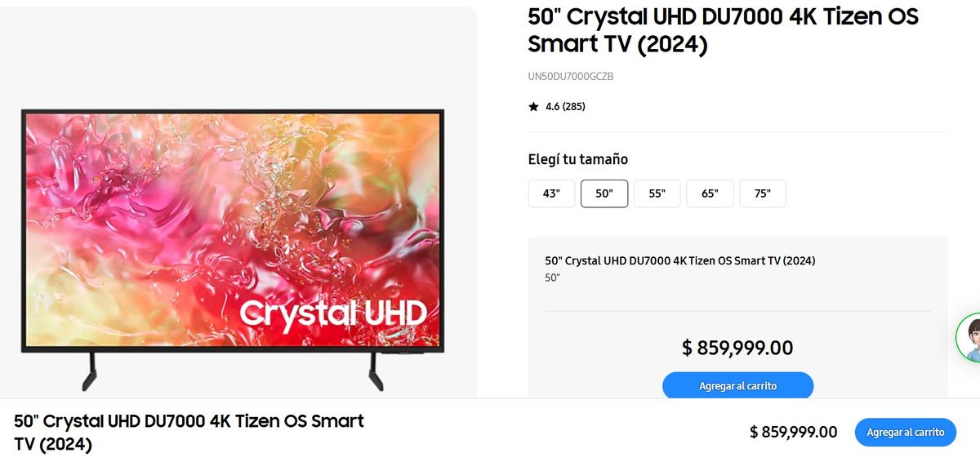This screenshot has height=462, width=980.
Task: Click product name inside the summary card
Action: 680,260
